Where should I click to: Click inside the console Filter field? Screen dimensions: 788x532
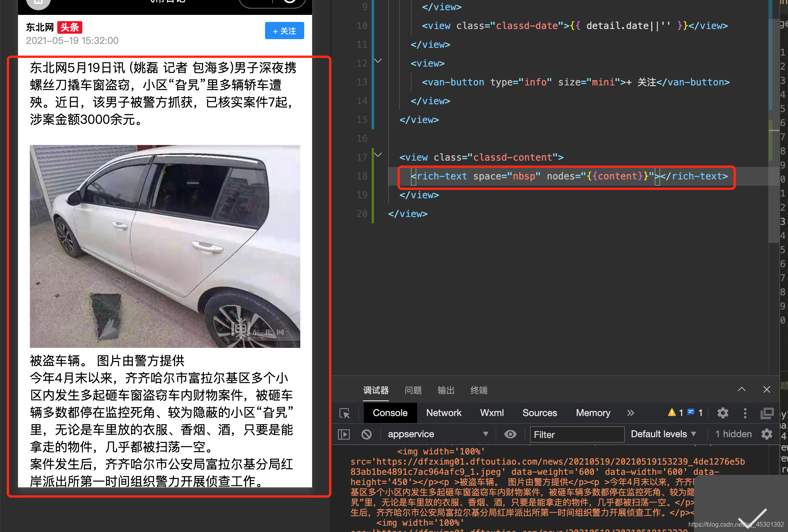tap(576, 434)
